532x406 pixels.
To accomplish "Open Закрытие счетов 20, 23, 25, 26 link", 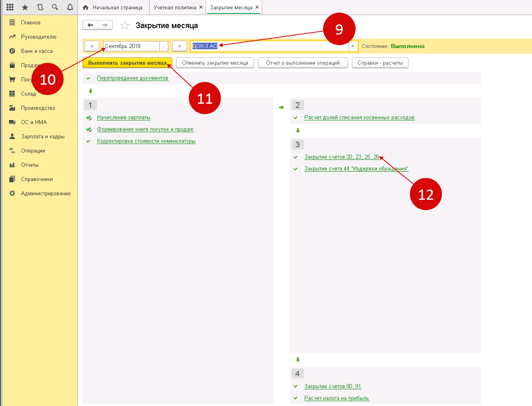I will pyautogui.click(x=341, y=157).
